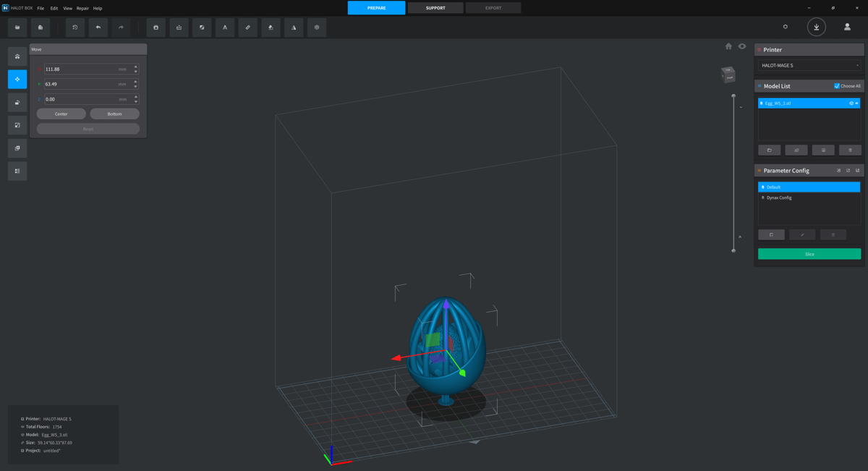Click the second button under Model List
868x471 pixels.
click(796, 150)
